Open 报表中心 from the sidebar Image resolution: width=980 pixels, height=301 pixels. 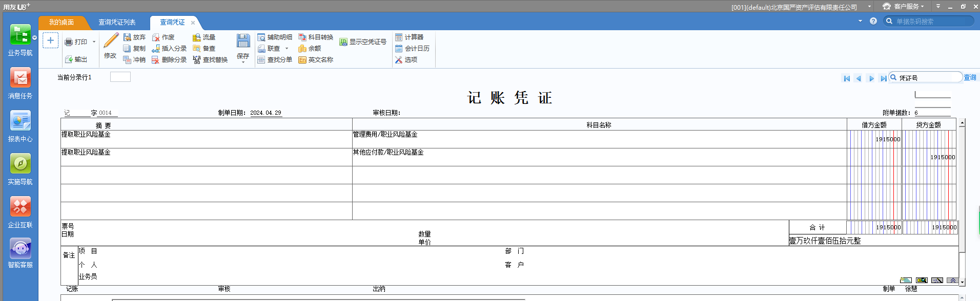point(20,126)
